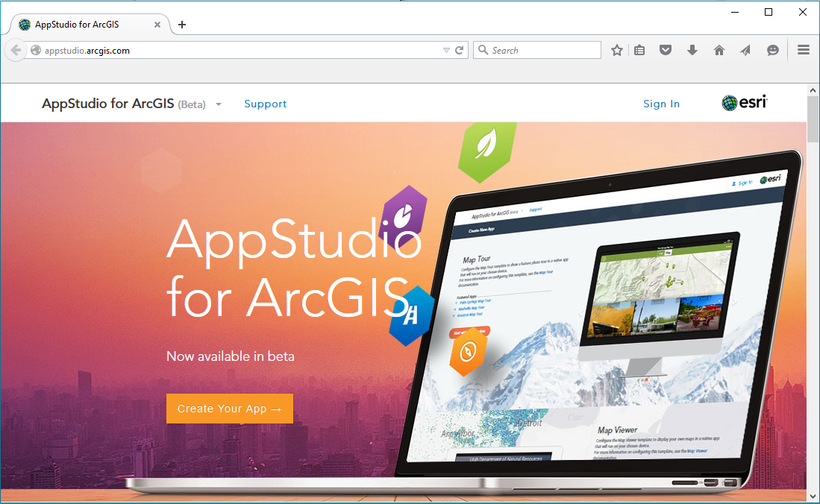Image resolution: width=820 pixels, height=504 pixels.
Task: Click the paper plane share icon
Action: (x=745, y=50)
